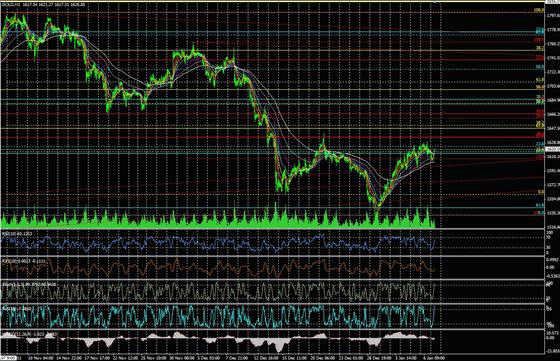Click the 28 Dec 19:00 time axis label
This screenshot has width=560, height=361.
click(379, 357)
